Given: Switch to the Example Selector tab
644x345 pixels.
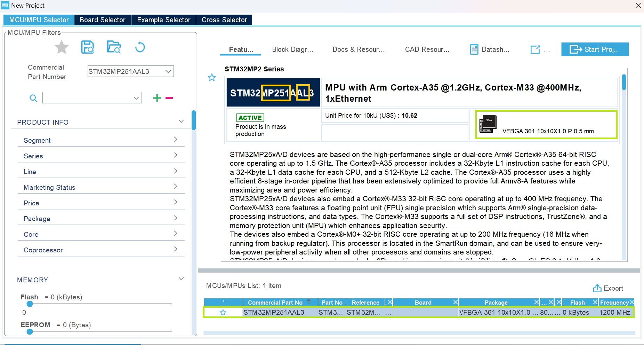Looking at the screenshot, I should click(x=164, y=20).
